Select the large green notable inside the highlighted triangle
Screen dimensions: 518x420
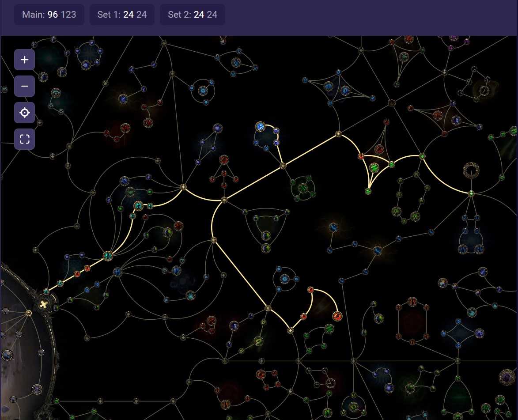click(374, 167)
